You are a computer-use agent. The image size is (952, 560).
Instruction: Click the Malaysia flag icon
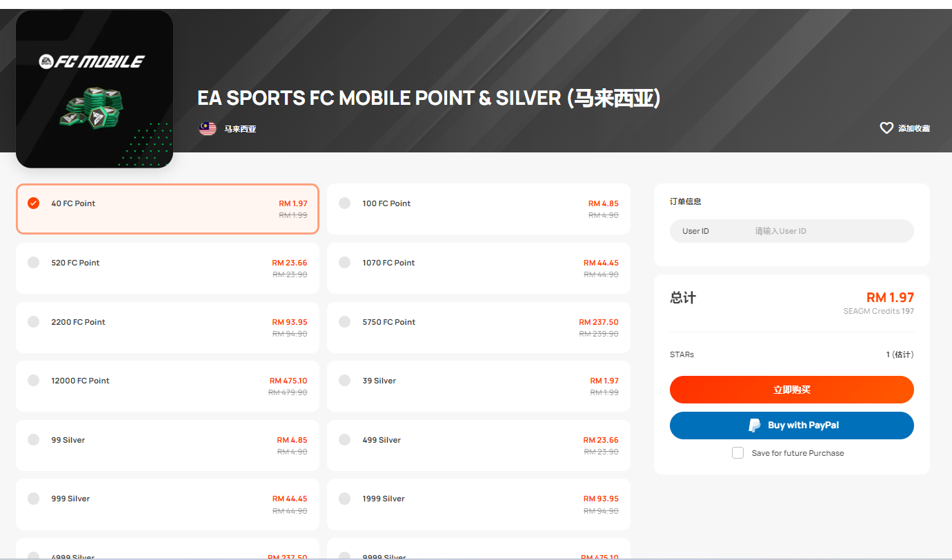pyautogui.click(x=208, y=128)
